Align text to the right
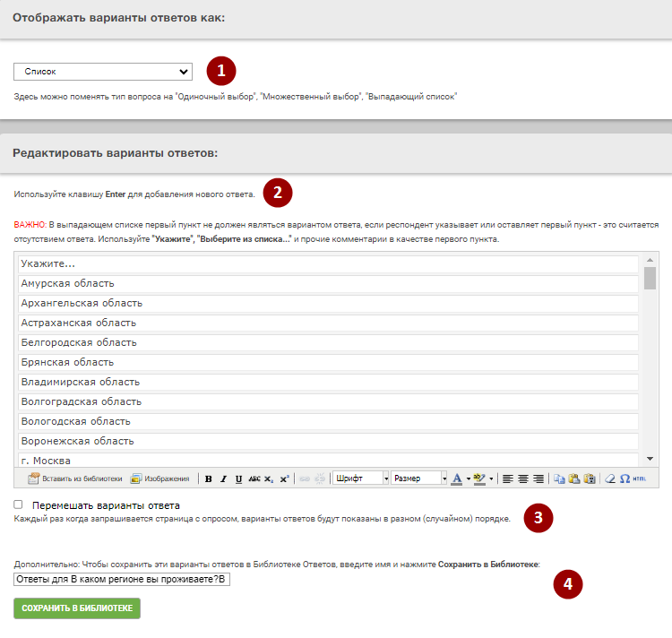This screenshot has width=672, height=638. click(538, 478)
